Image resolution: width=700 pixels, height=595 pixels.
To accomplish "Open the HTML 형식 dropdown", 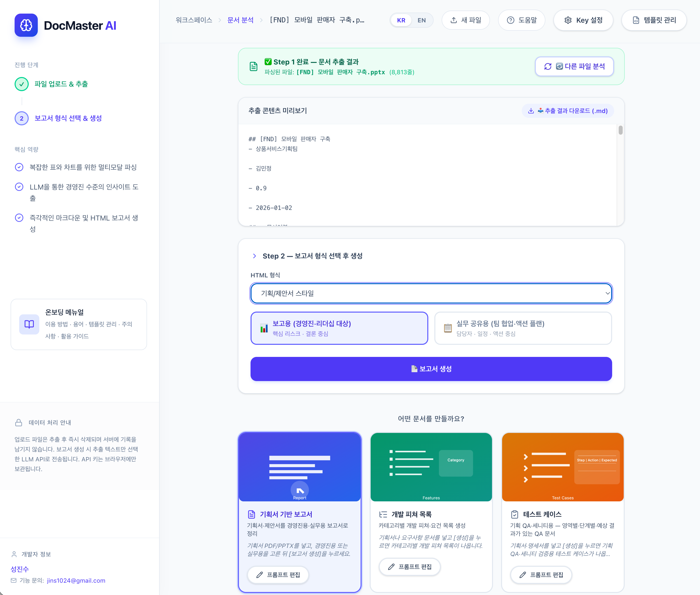I will click(x=431, y=293).
